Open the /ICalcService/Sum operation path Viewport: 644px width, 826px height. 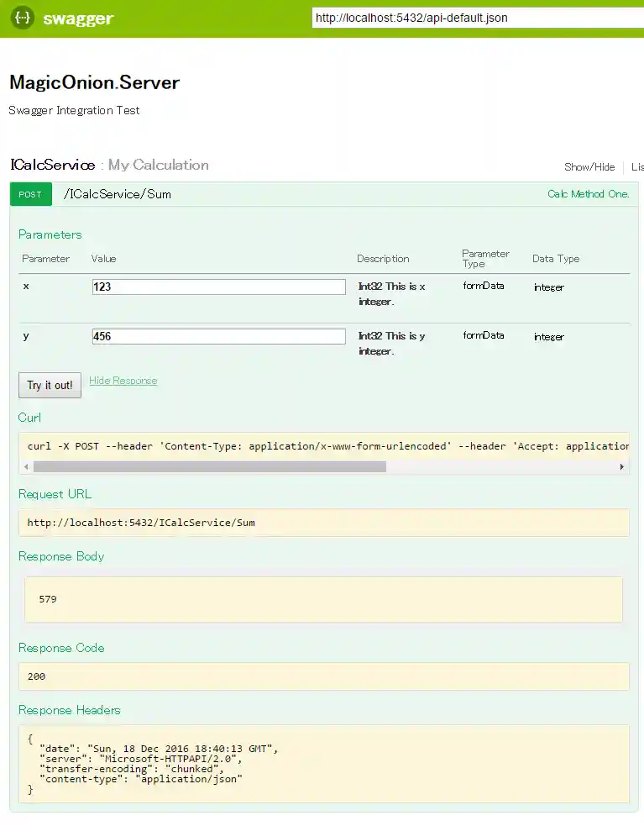pos(118,194)
